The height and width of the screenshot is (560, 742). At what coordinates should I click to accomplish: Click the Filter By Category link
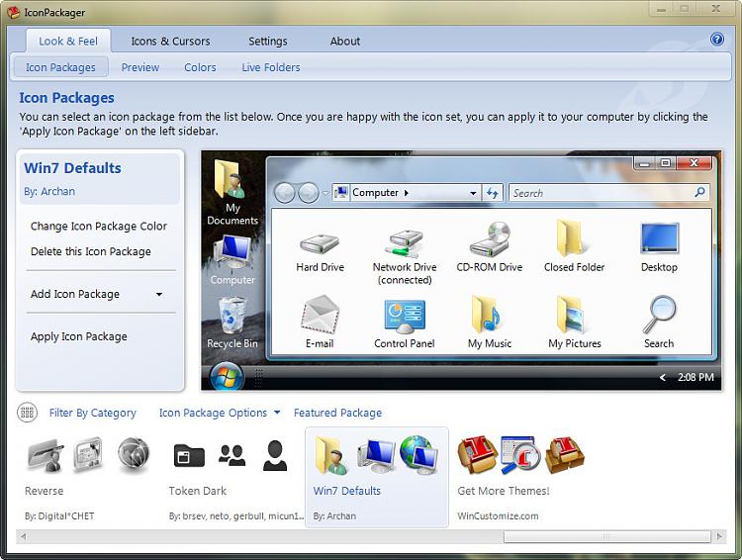click(92, 413)
